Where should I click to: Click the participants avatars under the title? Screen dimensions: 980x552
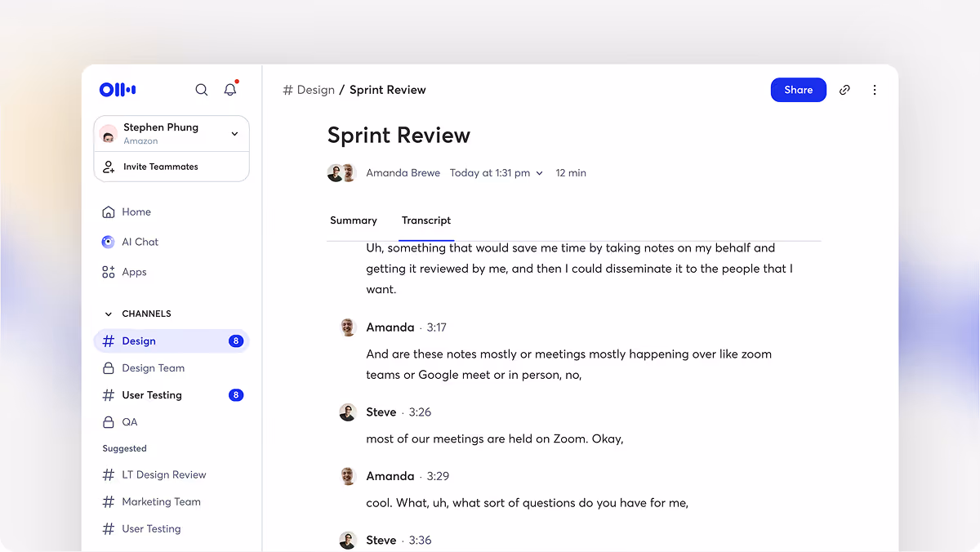coord(342,173)
